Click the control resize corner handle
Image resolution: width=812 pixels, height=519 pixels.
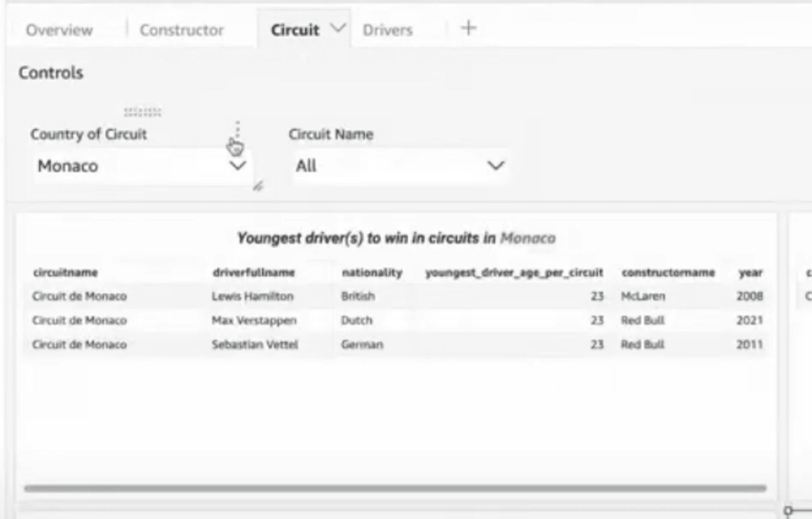tap(258, 186)
